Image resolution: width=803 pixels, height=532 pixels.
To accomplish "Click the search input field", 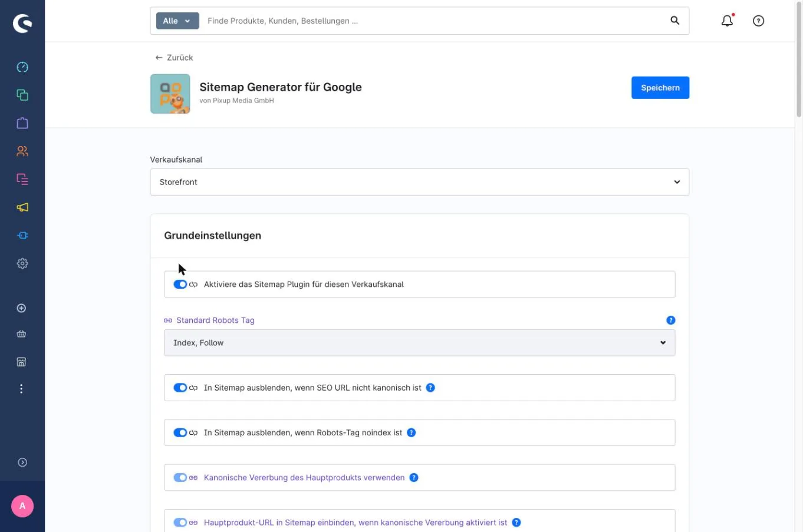I will [x=433, y=21].
